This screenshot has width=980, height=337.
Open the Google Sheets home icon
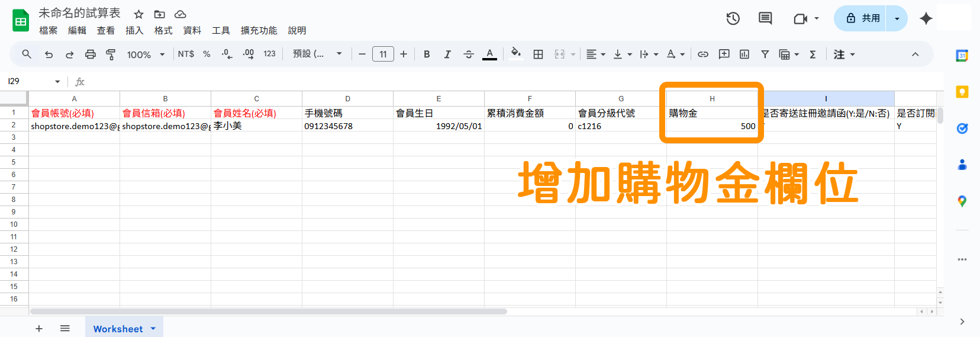click(x=21, y=21)
